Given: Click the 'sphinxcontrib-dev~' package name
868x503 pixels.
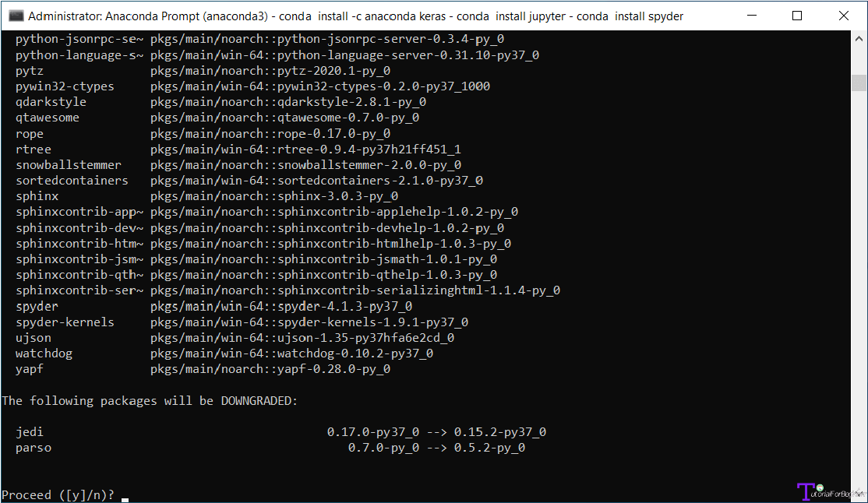Looking at the screenshot, I should [x=79, y=228].
